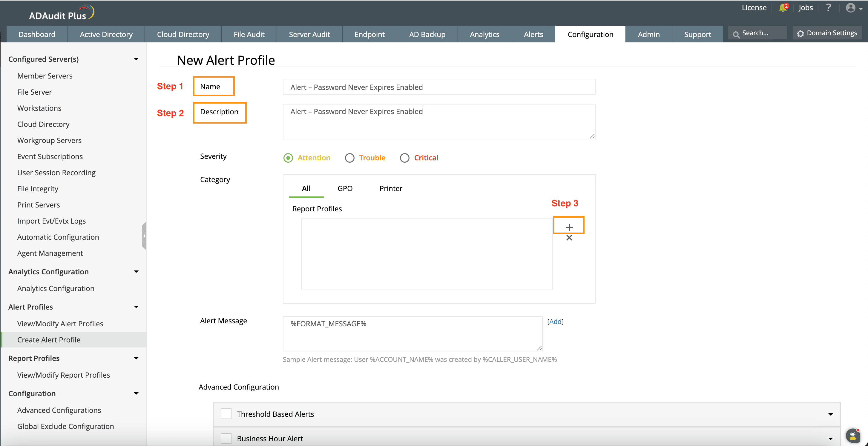
Task: Click the Domain Settings gear icon
Action: [x=800, y=33]
